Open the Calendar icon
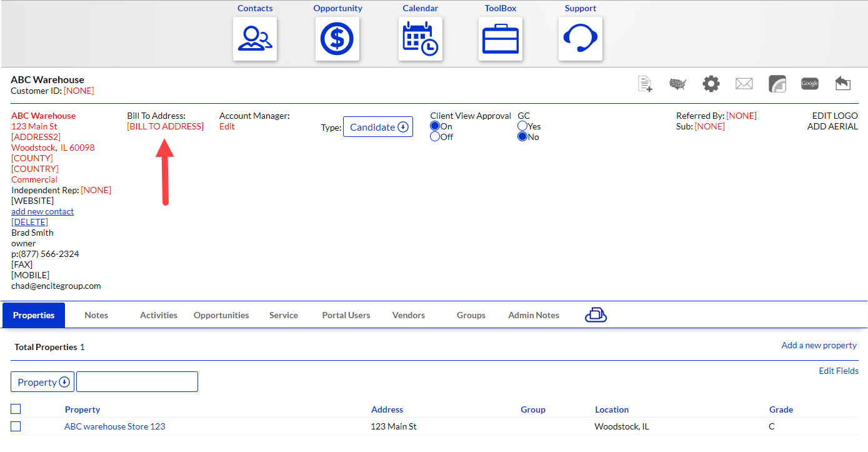868x452 pixels. pos(421,39)
